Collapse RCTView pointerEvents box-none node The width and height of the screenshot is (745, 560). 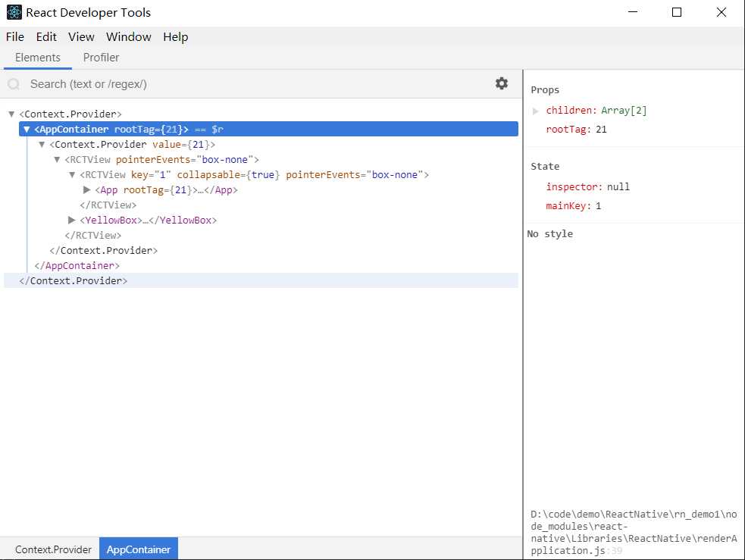(57, 160)
